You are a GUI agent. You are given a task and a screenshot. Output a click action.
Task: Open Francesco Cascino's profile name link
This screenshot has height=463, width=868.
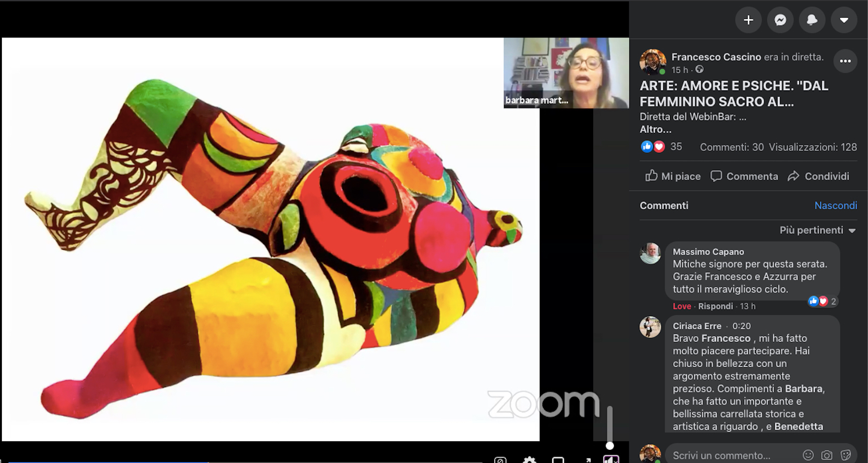tap(716, 57)
